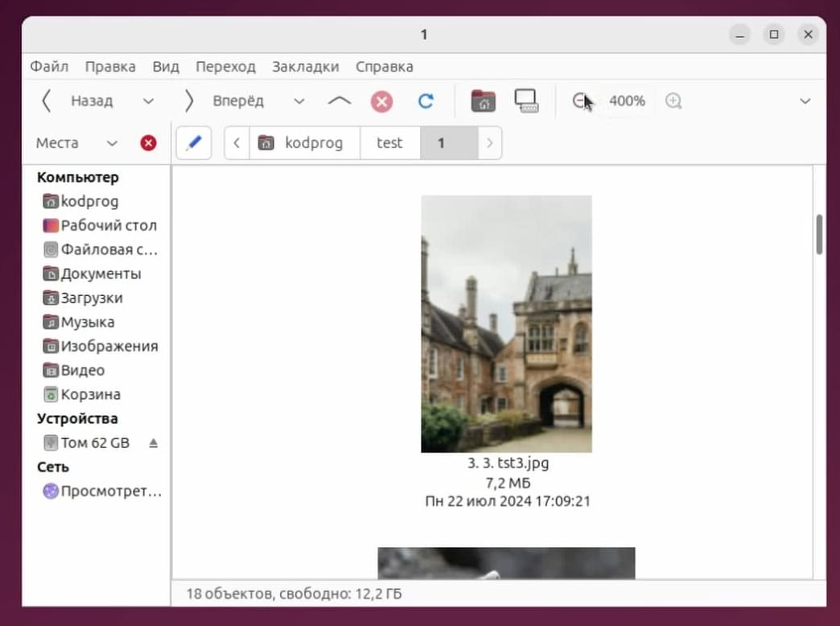Click the date Пн 22 июл 2024 17:09:21

click(508, 501)
